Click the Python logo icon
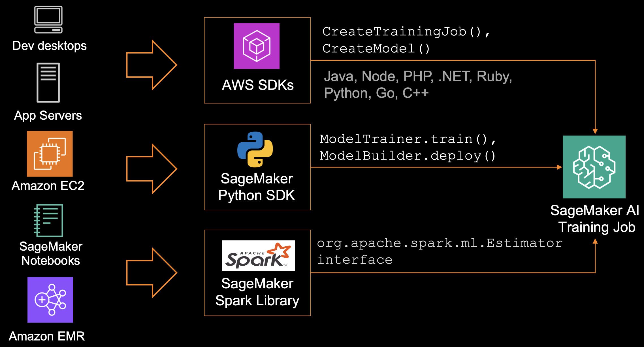Viewport: 644px width, 347px height. (x=255, y=149)
